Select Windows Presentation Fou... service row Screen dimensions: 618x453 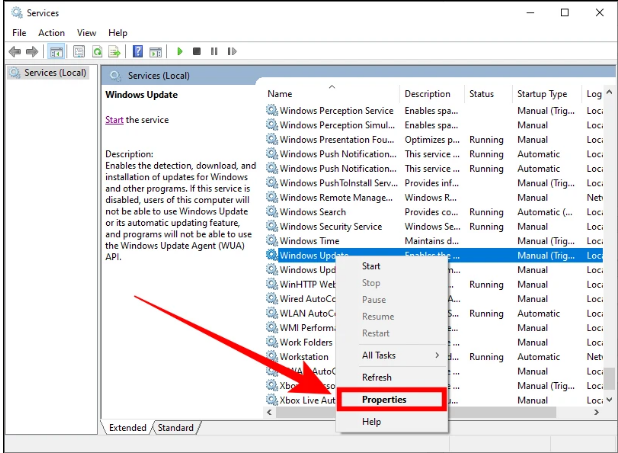tap(434, 140)
